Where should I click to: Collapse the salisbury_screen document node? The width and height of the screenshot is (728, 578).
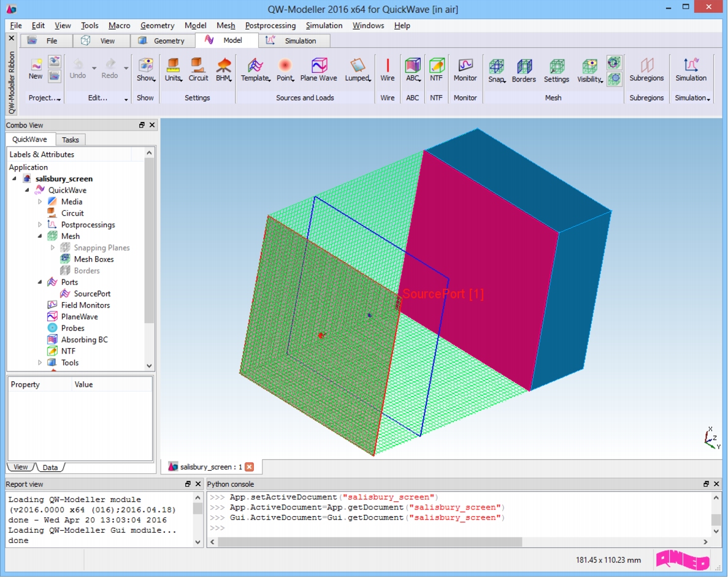click(14, 178)
